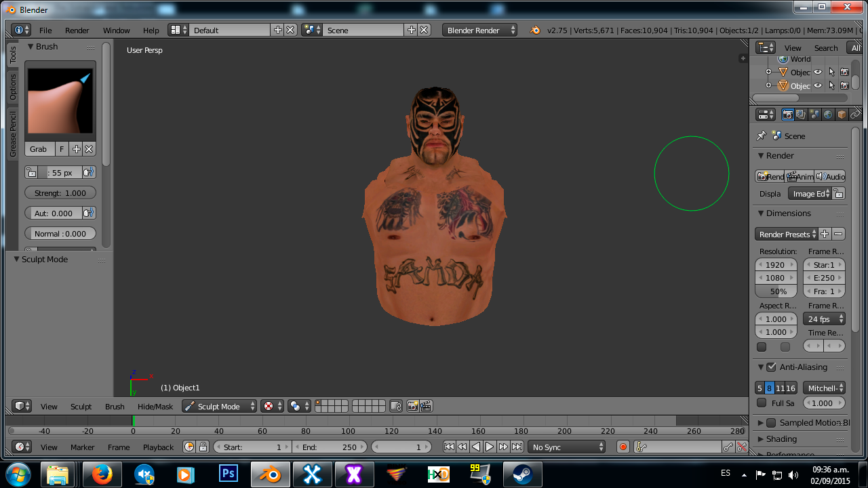Enable the Anti-Aliasing checkbox
868x488 pixels.
coord(771,367)
